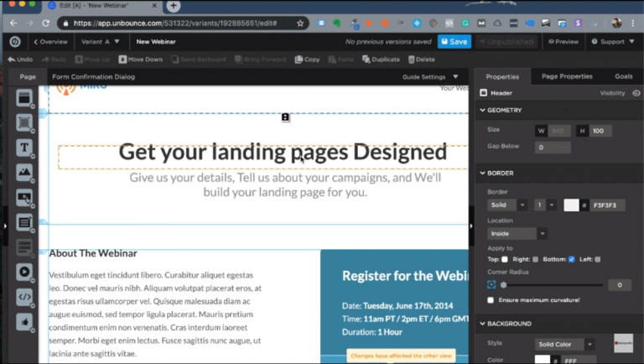Switch to the Page Properties tab

point(567,76)
